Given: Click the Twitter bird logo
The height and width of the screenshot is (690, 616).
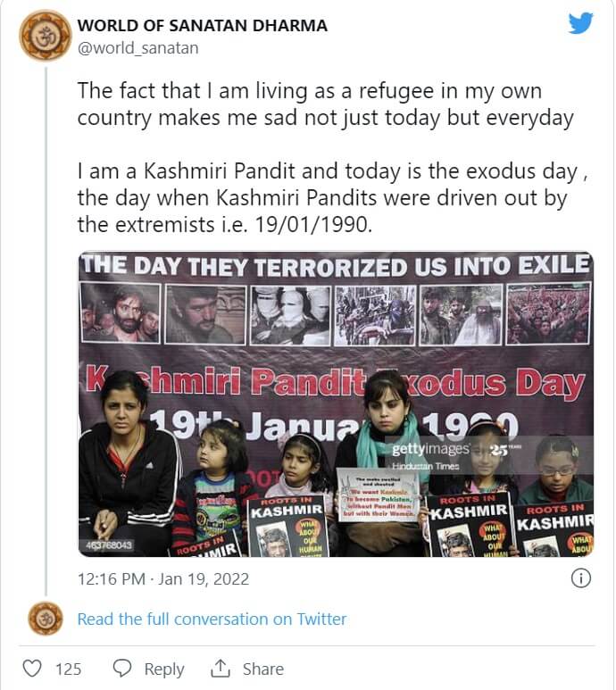Looking at the screenshot, I should click(580, 23).
